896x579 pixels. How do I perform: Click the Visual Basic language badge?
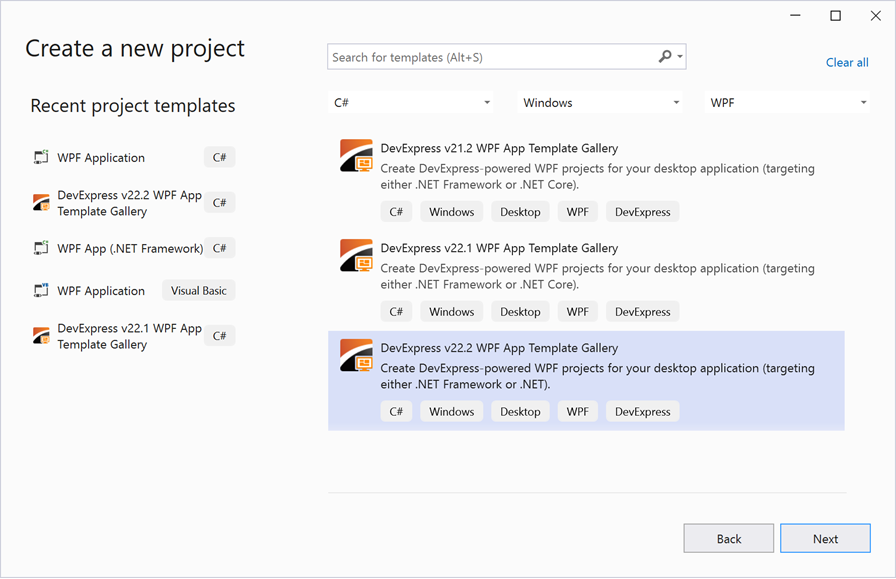[199, 290]
